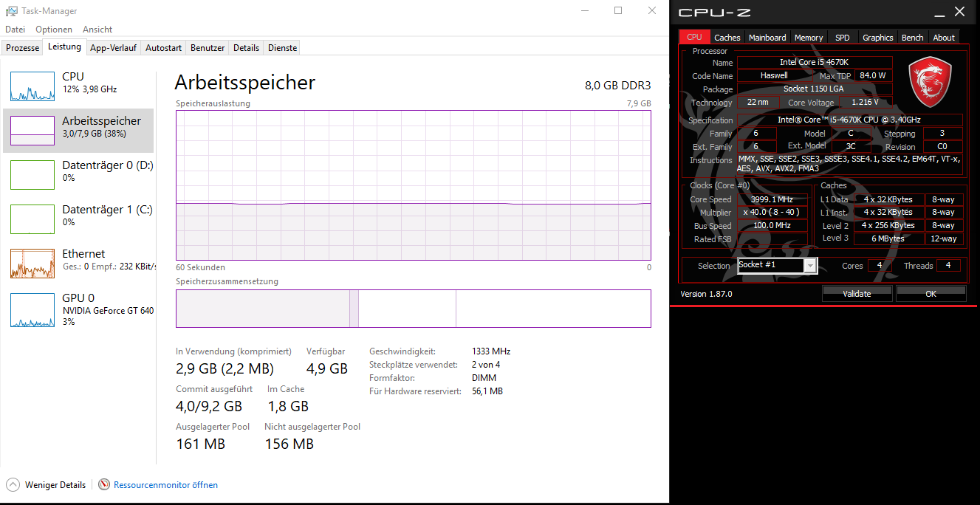Minimize the Task-Manager window
980x505 pixels.
pos(584,11)
